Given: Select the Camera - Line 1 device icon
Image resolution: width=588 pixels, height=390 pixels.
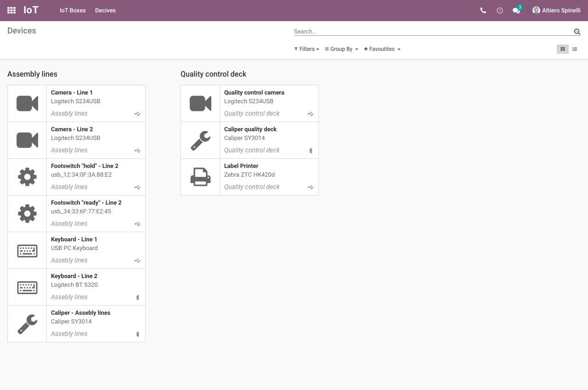Looking at the screenshot, I should (27, 103).
